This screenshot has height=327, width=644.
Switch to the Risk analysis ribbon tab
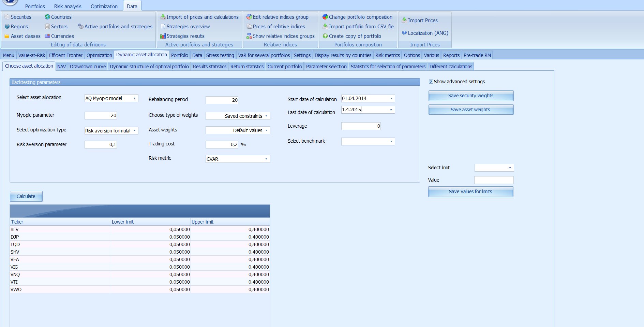coord(68,6)
